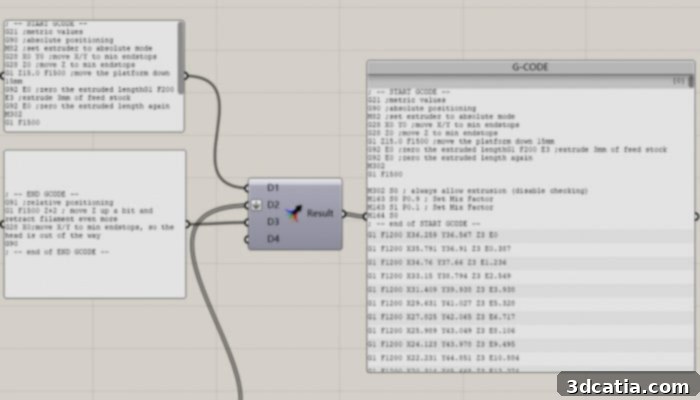The height and width of the screenshot is (400, 700).
Task: Select '; -- end of END GCODE --' line
Action: point(57,252)
